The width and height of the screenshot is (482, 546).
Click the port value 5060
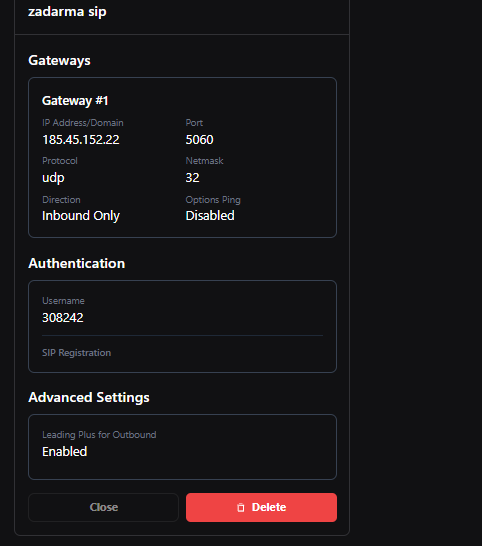199,140
